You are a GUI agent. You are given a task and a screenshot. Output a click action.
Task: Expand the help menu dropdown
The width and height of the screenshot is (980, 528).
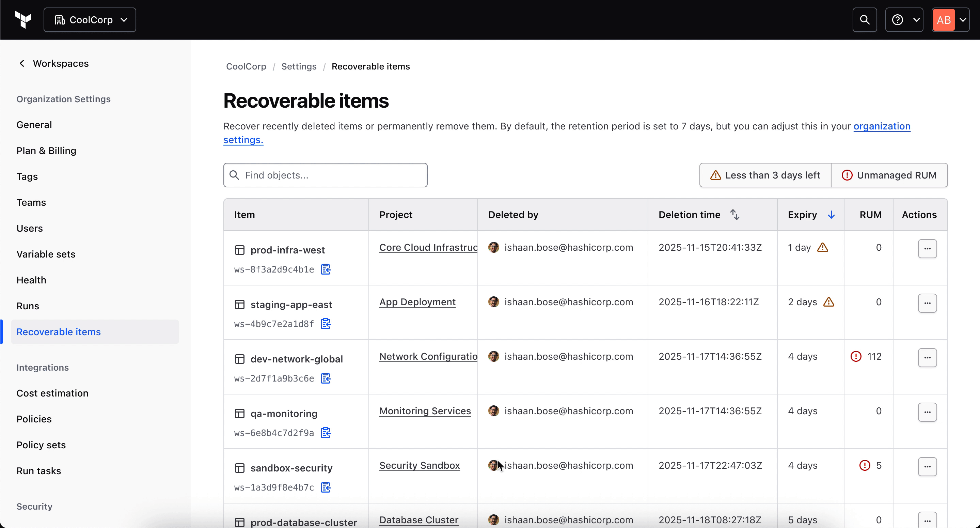coord(904,20)
